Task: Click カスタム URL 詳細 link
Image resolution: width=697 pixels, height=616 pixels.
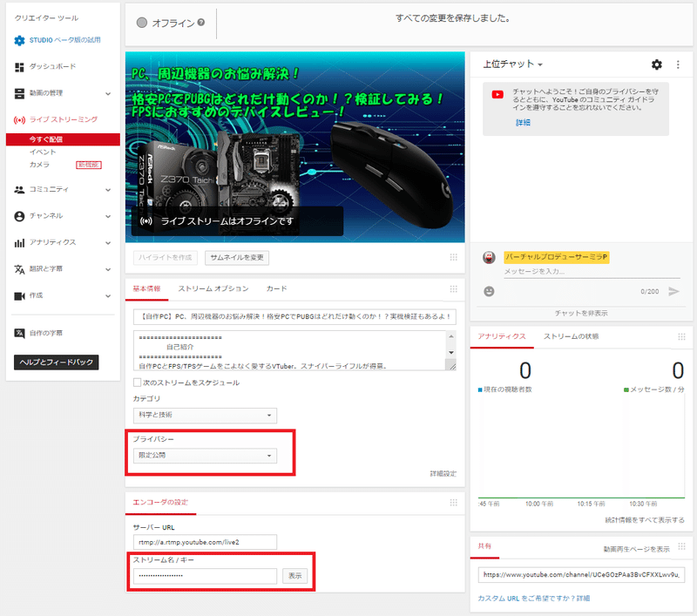Action: tap(583, 599)
